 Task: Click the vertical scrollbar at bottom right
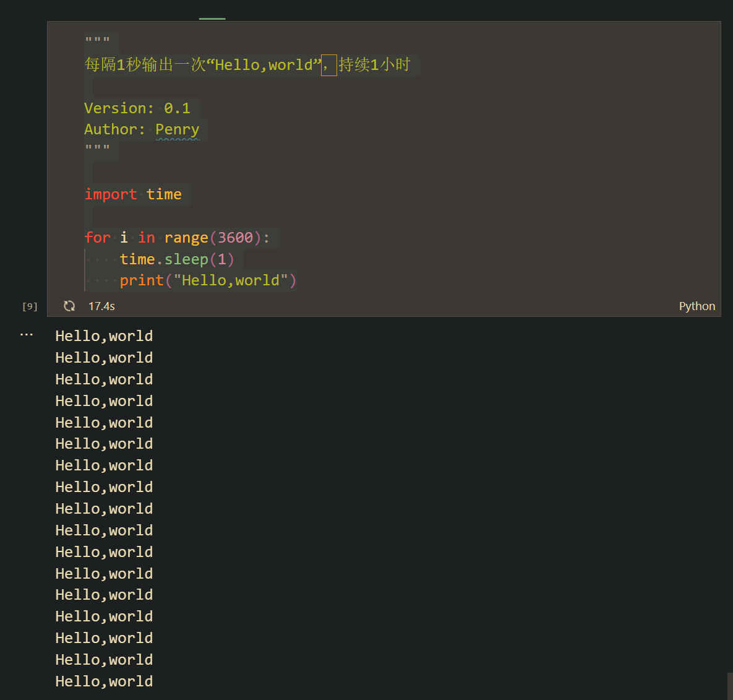pyautogui.click(x=730, y=686)
